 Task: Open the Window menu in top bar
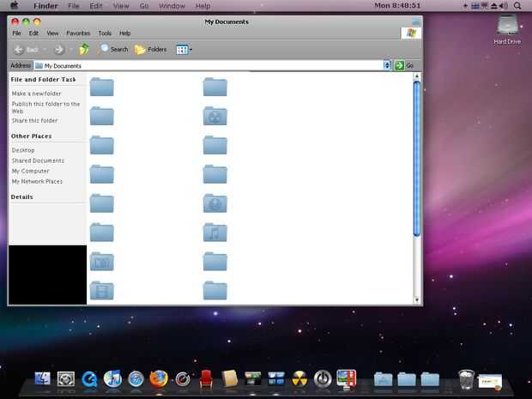(x=172, y=6)
